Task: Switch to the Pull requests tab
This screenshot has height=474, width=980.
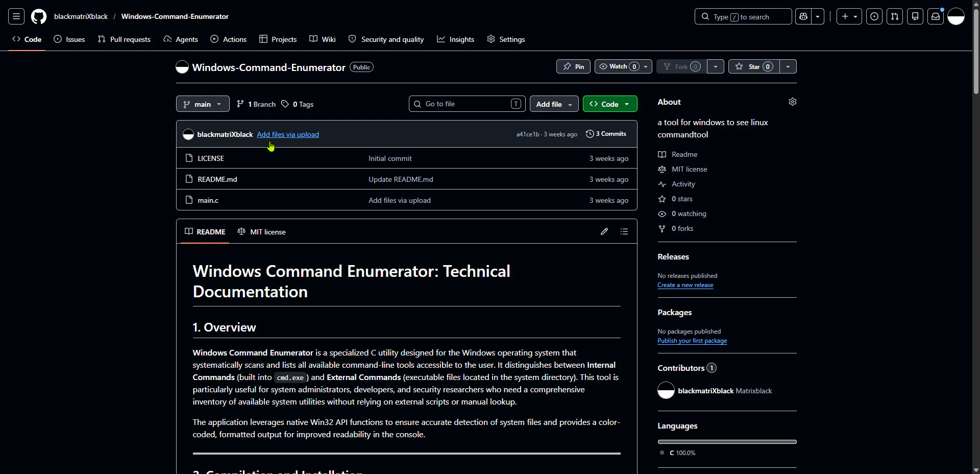Action: coord(124,39)
